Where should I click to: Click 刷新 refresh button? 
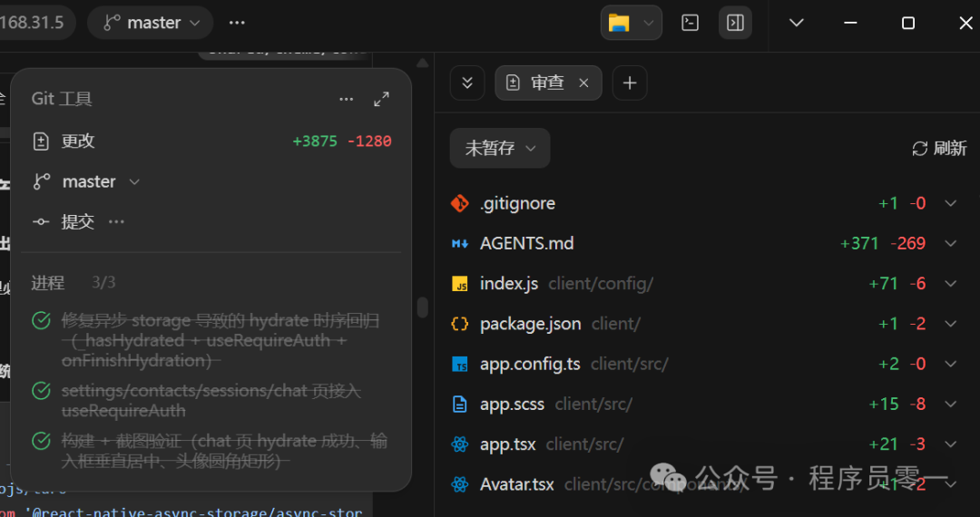[939, 148]
